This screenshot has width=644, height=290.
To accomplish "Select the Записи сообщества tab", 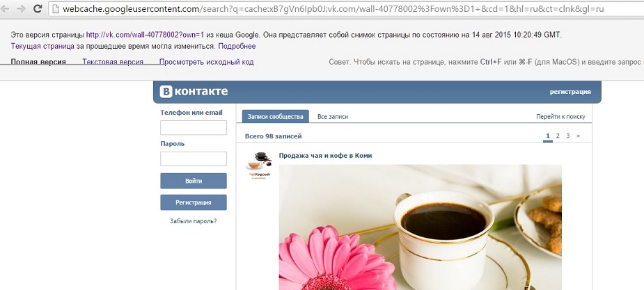I will click(x=275, y=117).
